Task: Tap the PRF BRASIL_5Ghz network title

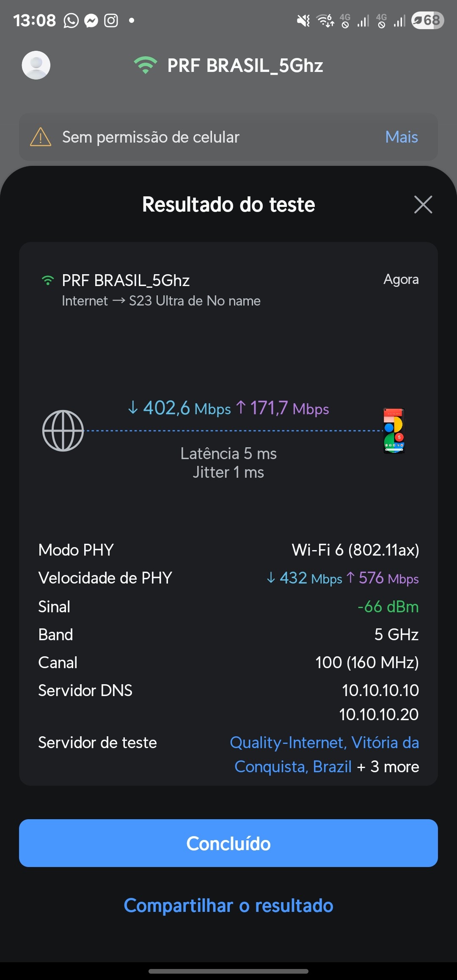Action: click(245, 66)
